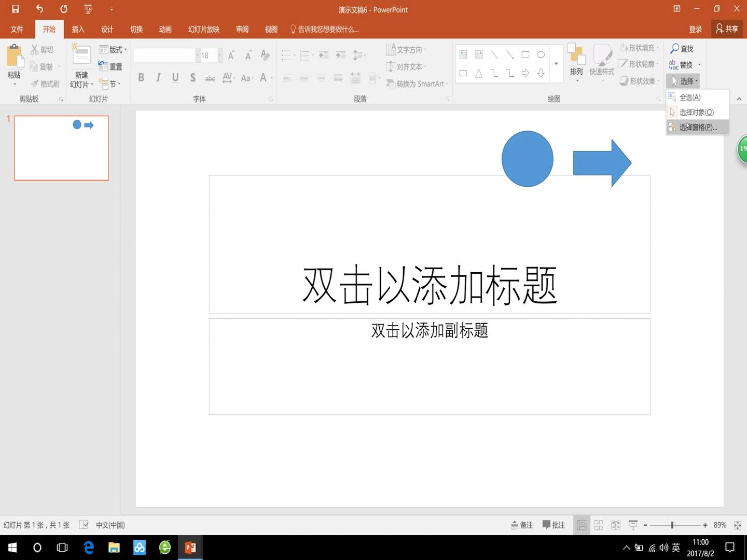
Task: Click the Sign in (登录) button
Action: click(x=695, y=29)
